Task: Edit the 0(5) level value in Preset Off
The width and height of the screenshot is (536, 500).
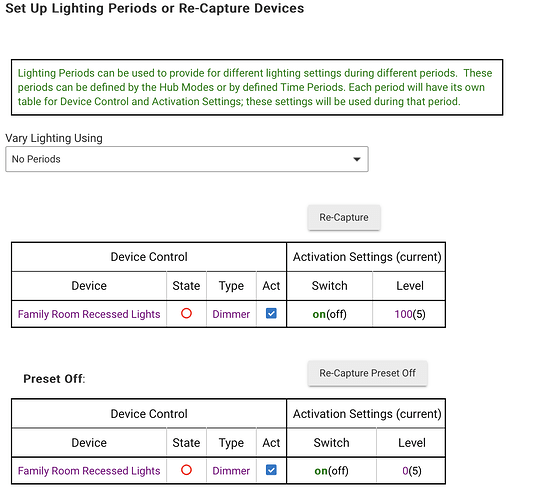Action: click(412, 471)
